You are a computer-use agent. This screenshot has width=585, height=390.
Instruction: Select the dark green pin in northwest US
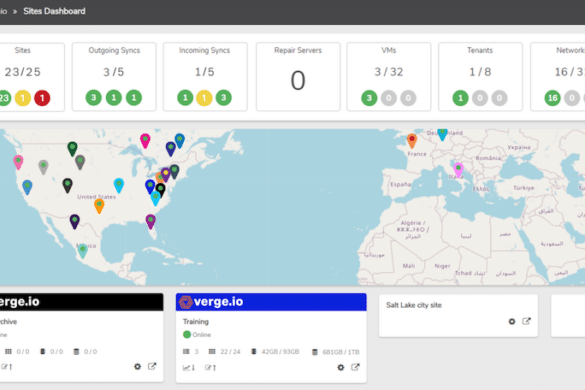click(x=72, y=149)
